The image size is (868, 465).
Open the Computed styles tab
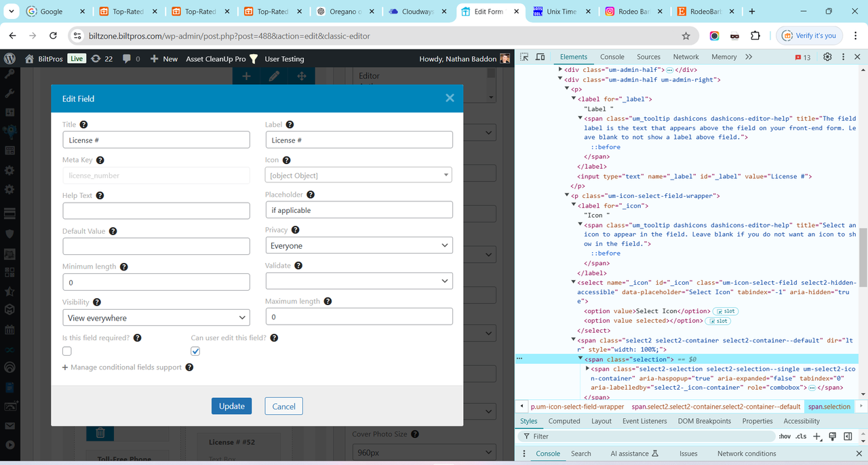click(564, 421)
